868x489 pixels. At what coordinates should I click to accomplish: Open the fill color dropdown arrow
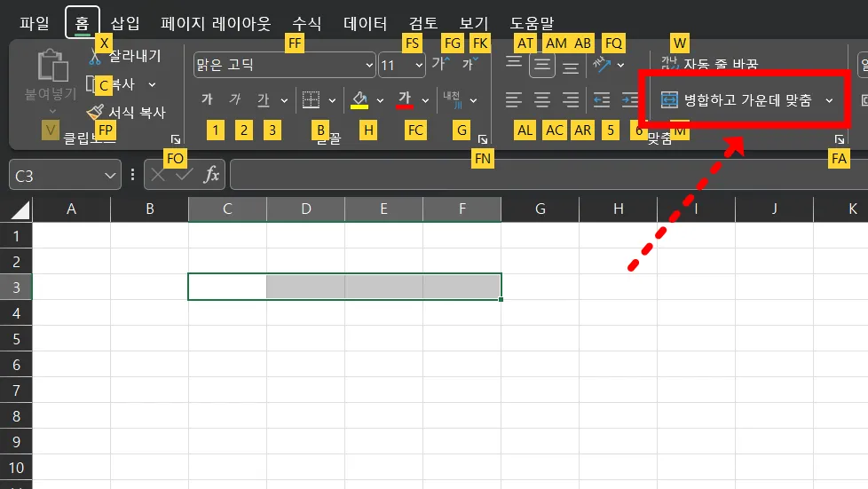380,100
